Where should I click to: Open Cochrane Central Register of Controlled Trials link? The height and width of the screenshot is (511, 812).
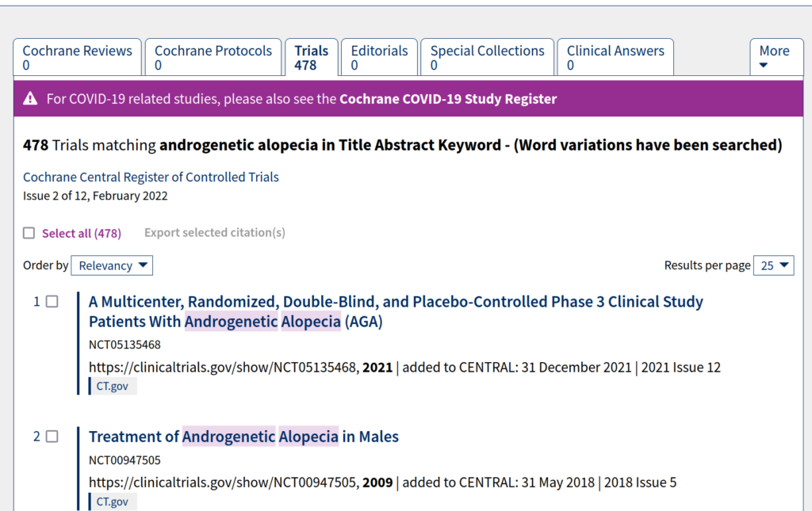point(151,177)
